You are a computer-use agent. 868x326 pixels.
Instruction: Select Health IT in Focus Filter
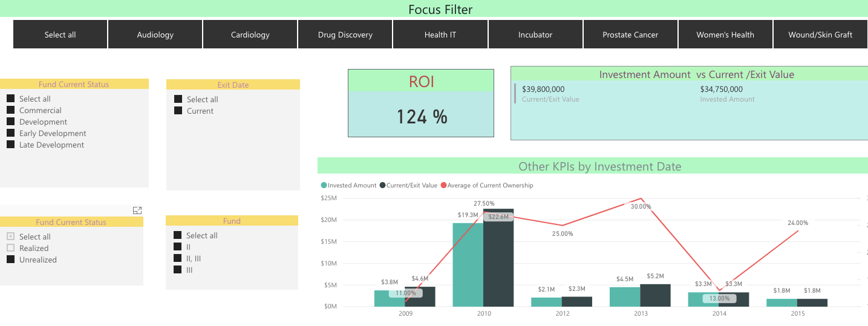click(440, 34)
